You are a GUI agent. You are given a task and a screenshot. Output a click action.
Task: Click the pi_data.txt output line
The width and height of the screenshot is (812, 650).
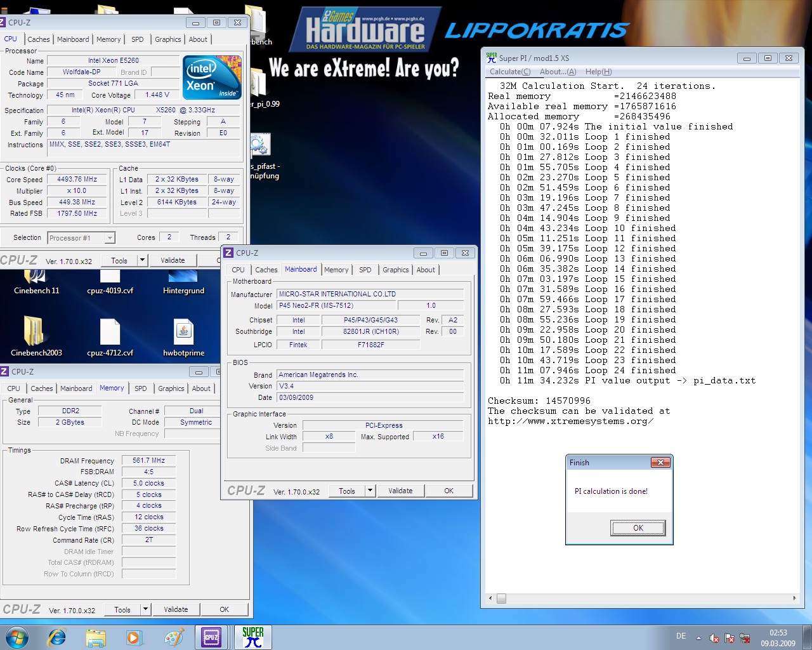tap(627, 380)
